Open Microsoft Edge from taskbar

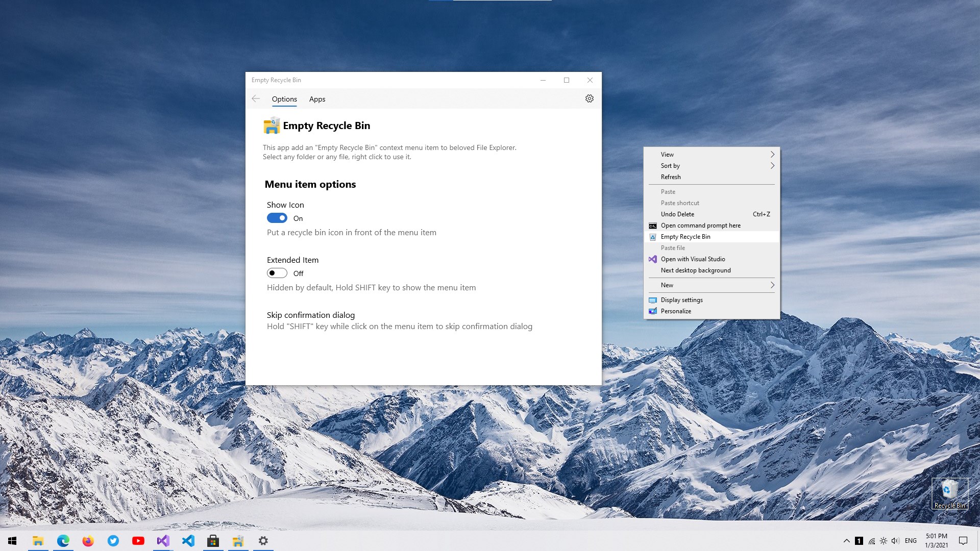(x=63, y=541)
